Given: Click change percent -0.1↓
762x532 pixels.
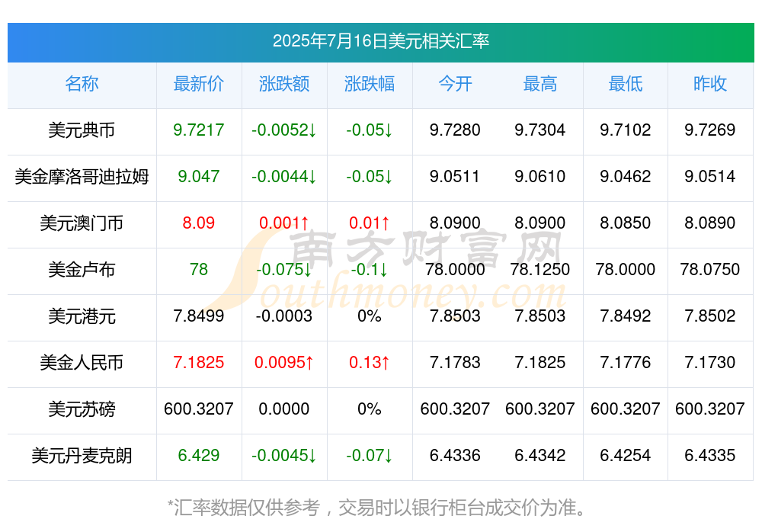Looking at the screenshot, I should (x=370, y=269).
